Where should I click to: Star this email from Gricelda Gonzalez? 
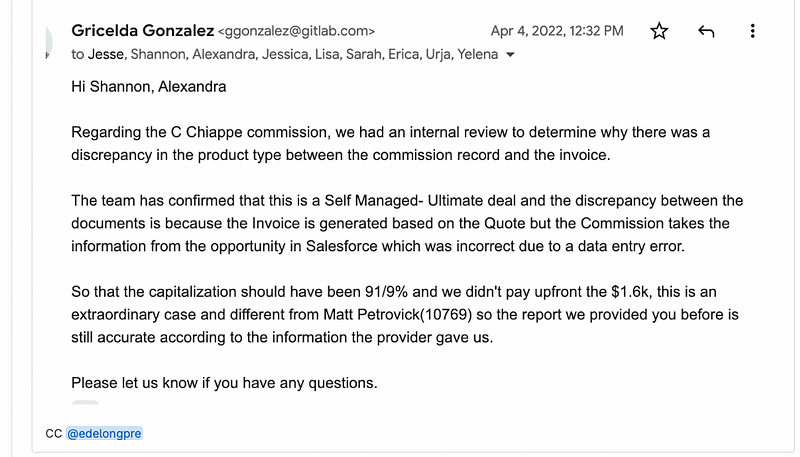[x=659, y=31]
